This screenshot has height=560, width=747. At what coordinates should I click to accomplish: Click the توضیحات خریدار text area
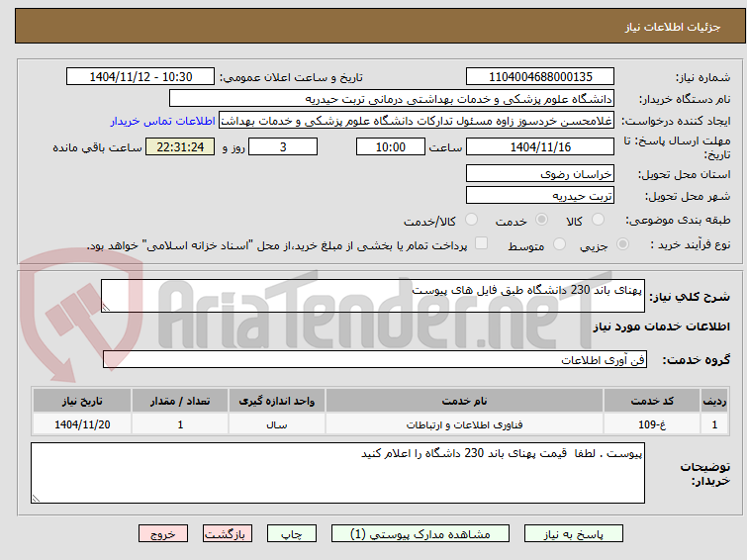337,473
